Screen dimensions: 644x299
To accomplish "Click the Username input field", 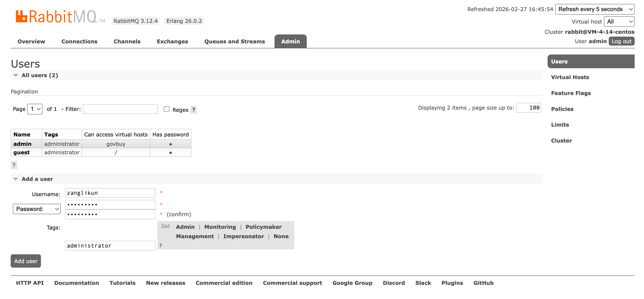I will tap(110, 193).
